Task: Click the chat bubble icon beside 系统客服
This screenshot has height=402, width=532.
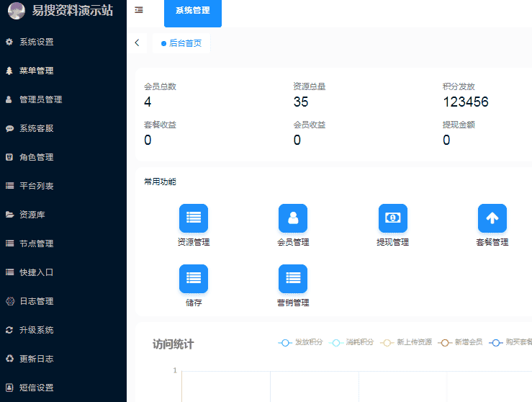Action: (9, 128)
